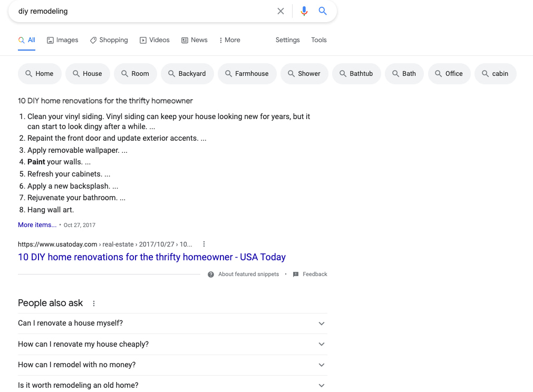Screen dimensions: 533x392
Task: Open the three-dot options next to People also ask
Action: (x=94, y=303)
